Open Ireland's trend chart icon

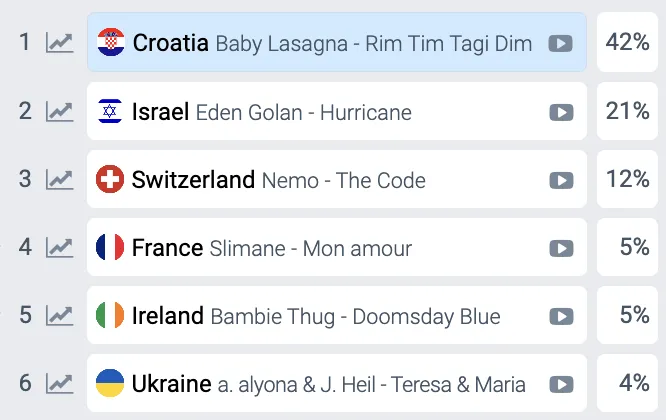coord(60,316)
